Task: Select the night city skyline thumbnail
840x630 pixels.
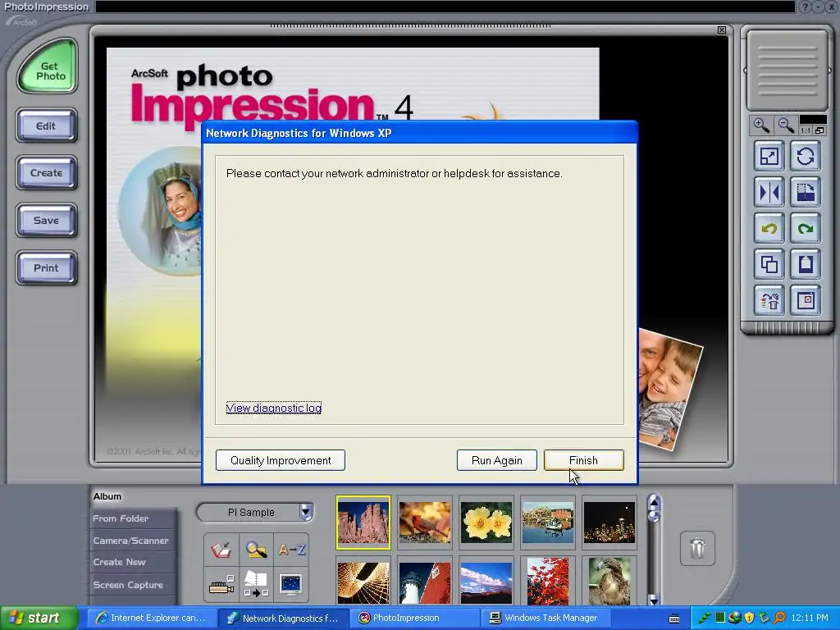Action: coord(609,523)
